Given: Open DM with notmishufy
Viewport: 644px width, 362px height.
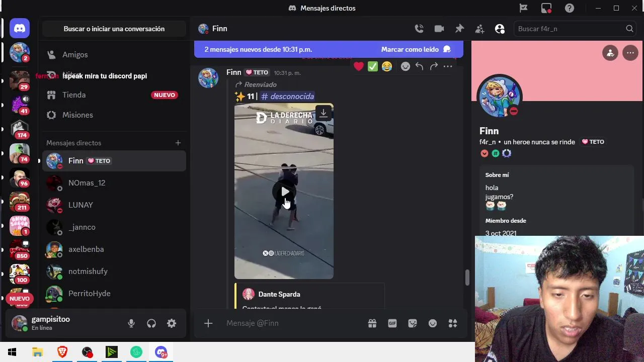Looking at the screenshot, I should point(114,271).
